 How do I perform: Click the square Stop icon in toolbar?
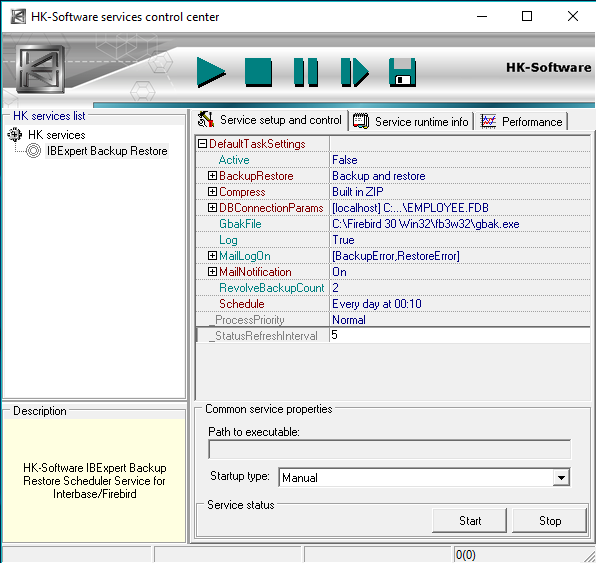[258, 72]
